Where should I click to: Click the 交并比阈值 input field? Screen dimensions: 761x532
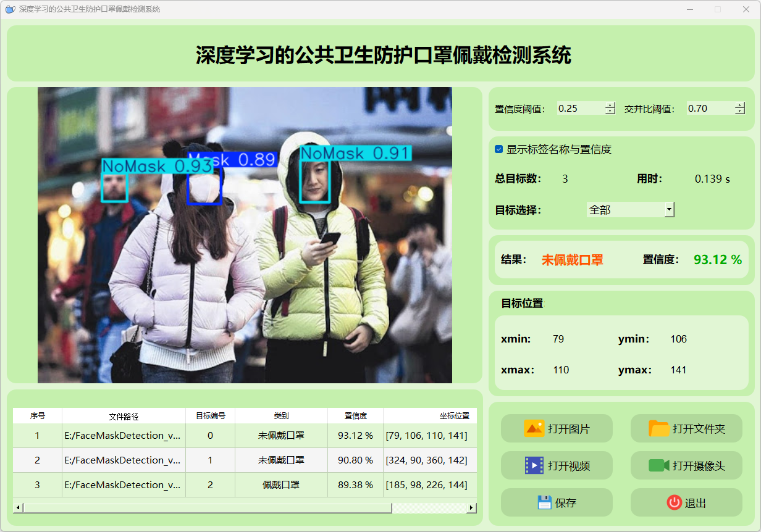(709, 109)
